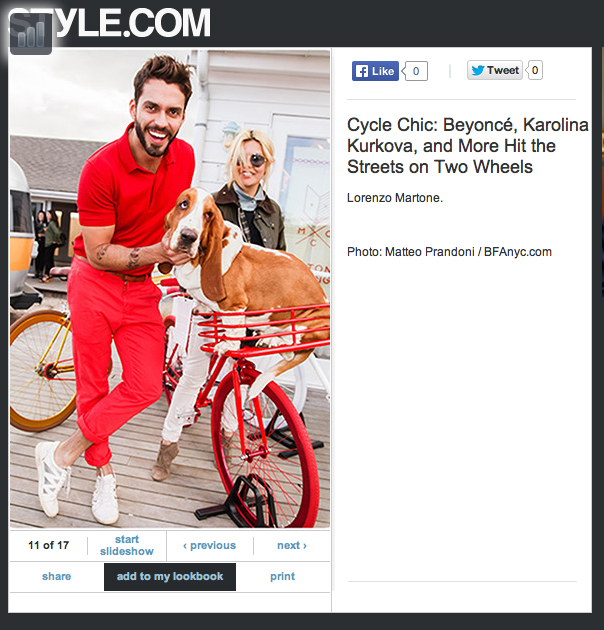Click the Lorenzo Martone caption text

[395, 198]
